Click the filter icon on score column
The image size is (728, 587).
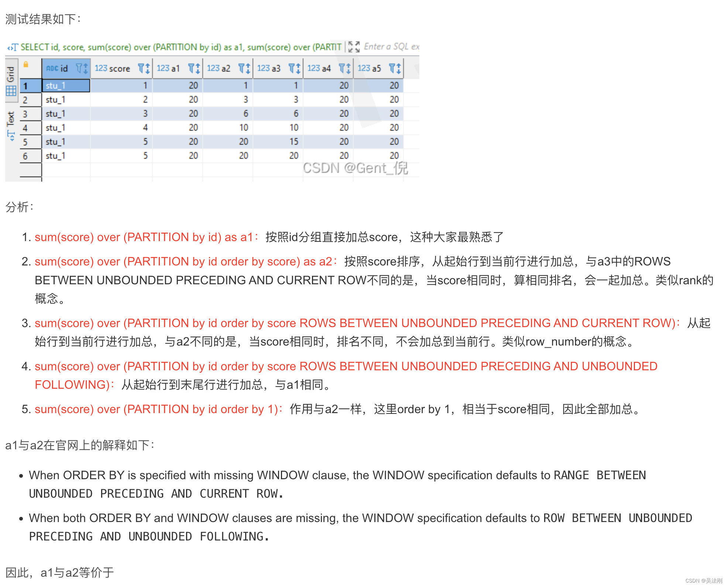click(141, 68)
